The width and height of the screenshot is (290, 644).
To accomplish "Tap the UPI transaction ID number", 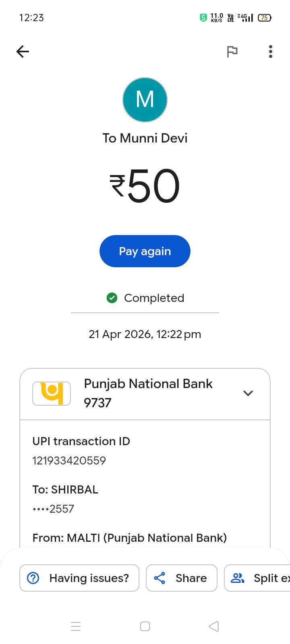I will (x=69, y=460).
